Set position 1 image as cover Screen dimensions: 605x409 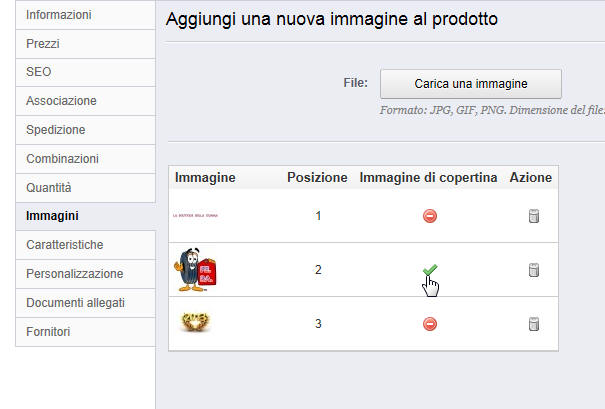pos(430,216)
